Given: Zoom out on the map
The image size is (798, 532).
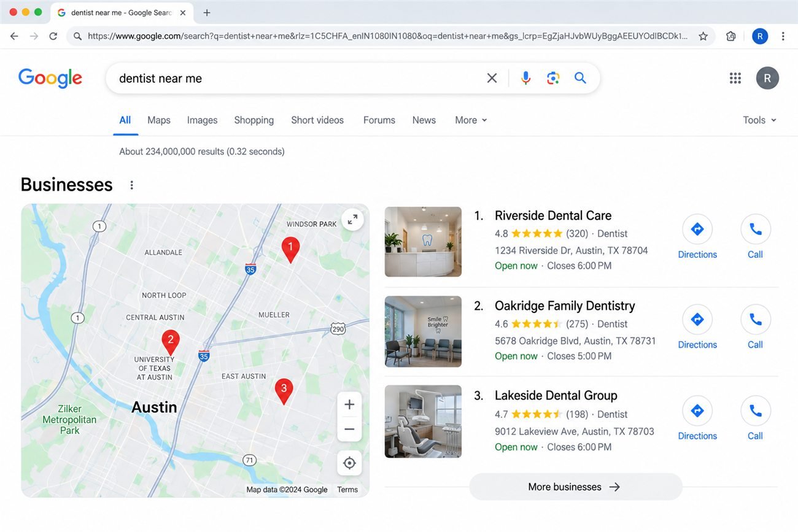Looking at the screenshot, I should pyautogui.click(x=349, y=429).
